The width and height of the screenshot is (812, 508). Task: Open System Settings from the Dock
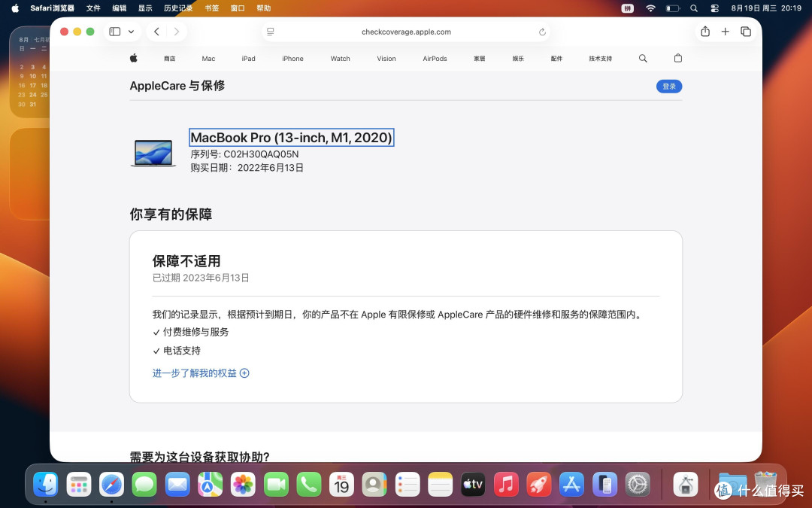[x=638, y=485]
